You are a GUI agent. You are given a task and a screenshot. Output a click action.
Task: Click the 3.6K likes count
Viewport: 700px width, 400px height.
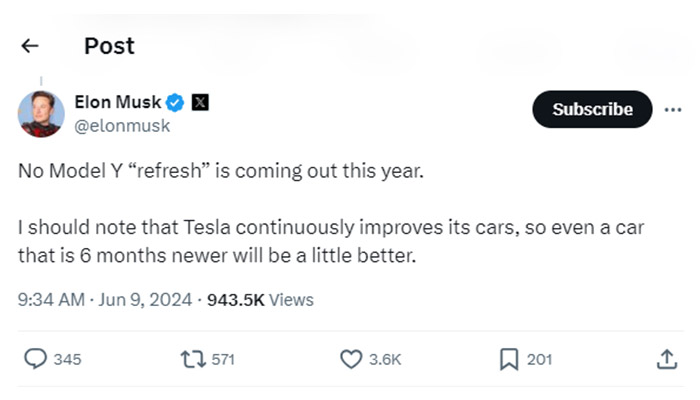point(385,359)
